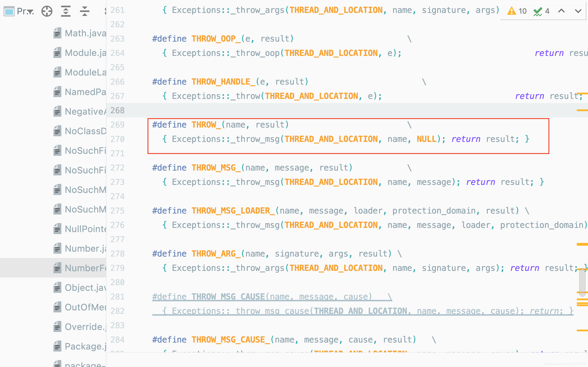Click line number 268 in gutter
588x367 pixels.
pos(117,110)
